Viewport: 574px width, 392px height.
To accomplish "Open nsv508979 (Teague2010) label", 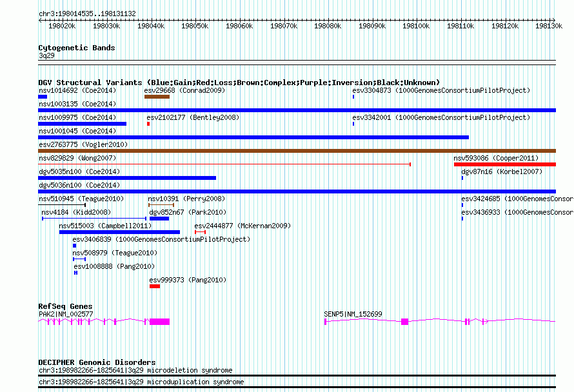I will (x=115, y=253).
